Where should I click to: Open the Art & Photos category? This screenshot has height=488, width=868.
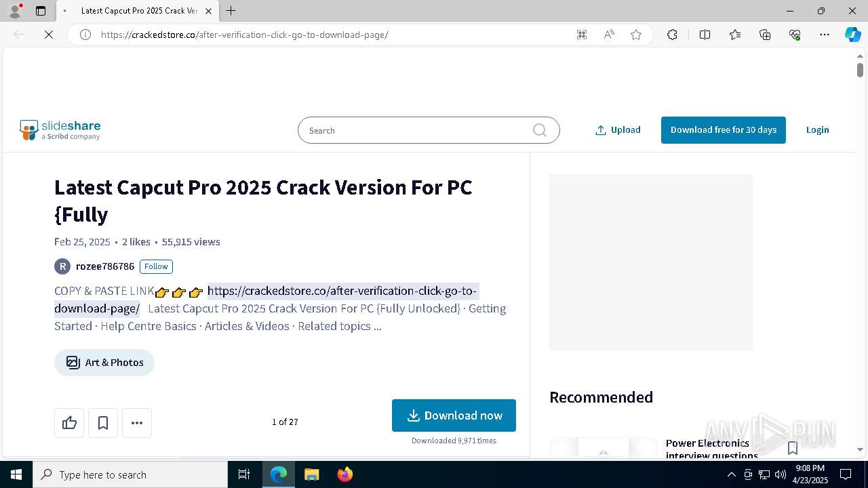(x=104, y=363)
